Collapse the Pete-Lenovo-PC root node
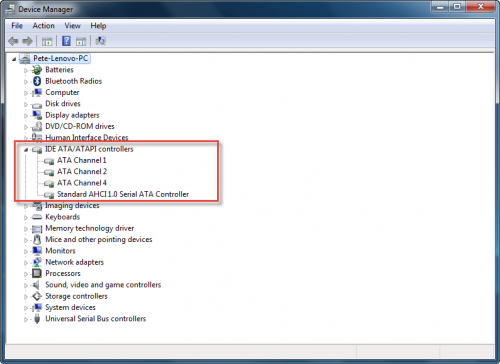Image resolution: width=500 pixels, height=364 pixels. click(x=14, y=59)
